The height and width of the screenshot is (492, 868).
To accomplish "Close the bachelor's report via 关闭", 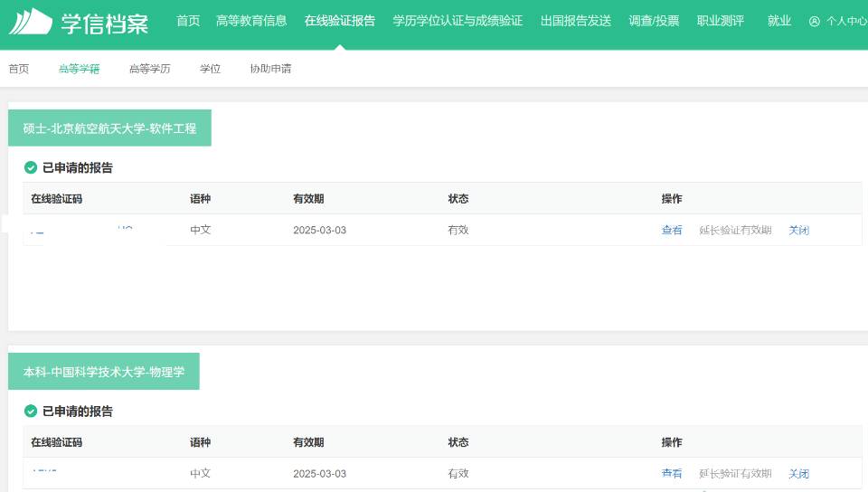I will point(798,474).
